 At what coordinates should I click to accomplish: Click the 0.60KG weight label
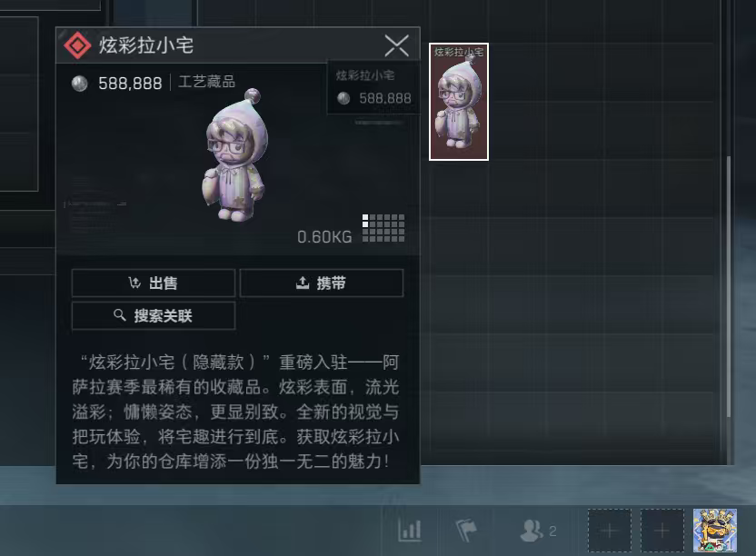pyautogui.click(x=324, y=237)
